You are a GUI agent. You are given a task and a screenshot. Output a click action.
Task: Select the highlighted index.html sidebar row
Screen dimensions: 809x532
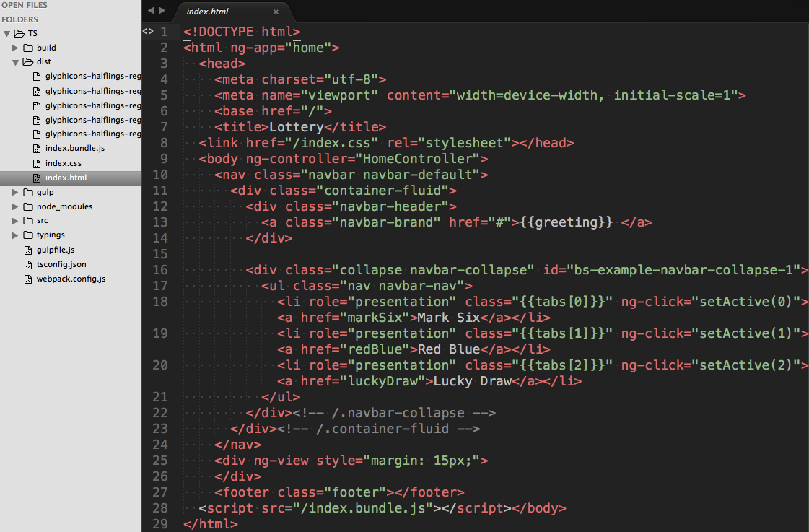[71, 178]
